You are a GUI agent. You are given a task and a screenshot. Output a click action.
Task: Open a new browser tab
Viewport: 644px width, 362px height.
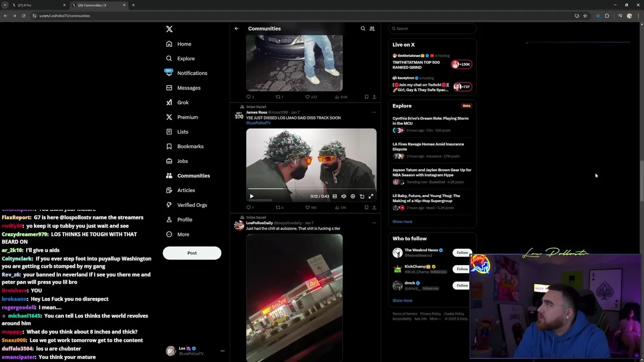[x=133, y=5]
